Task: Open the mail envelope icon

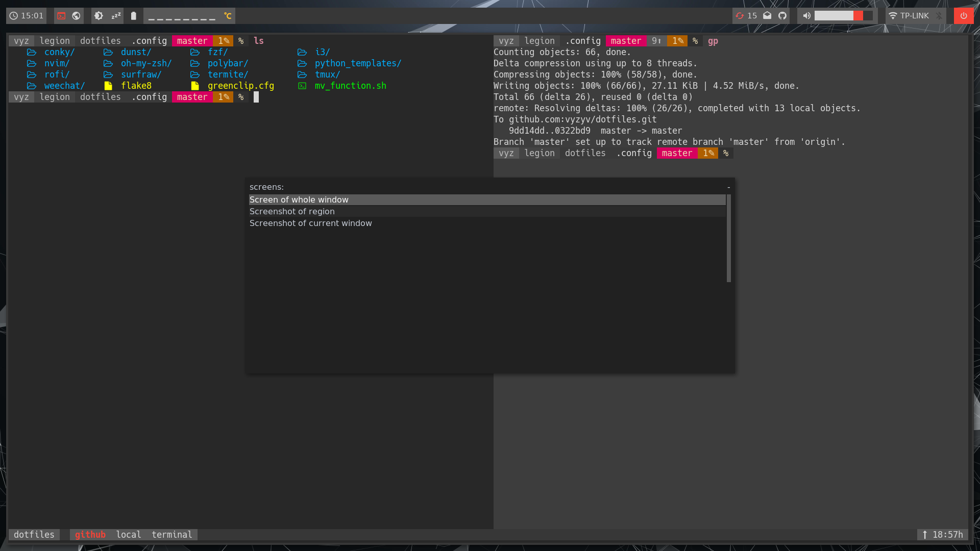Action: pos(767,16)
